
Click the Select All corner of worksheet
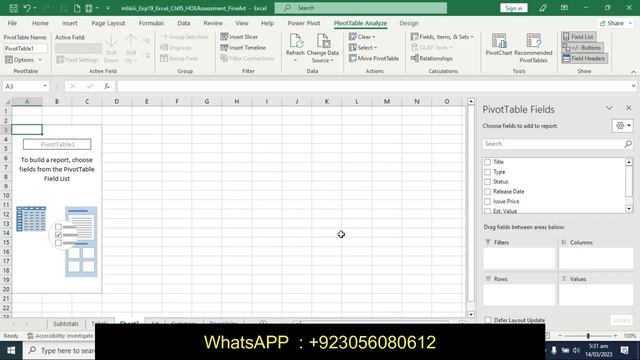[x=7, y=101]
